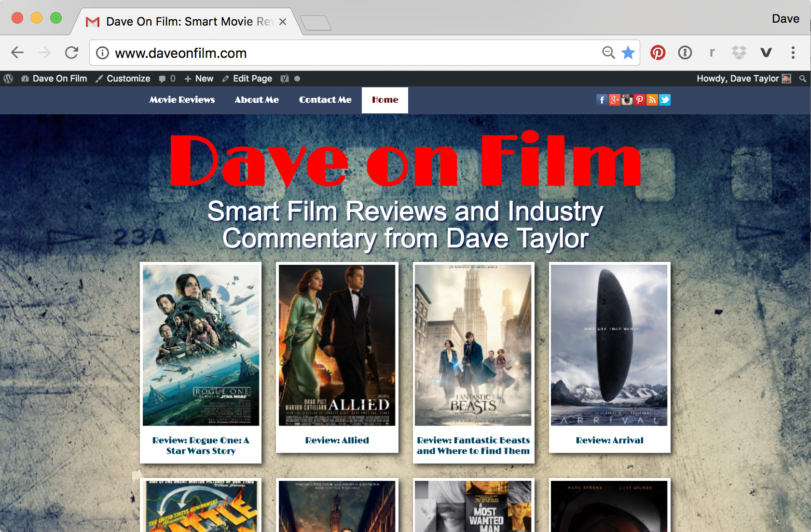The width and height of the screenshot is (811, 532).
Task: Open the Twitter social icon
Action: 664,100
